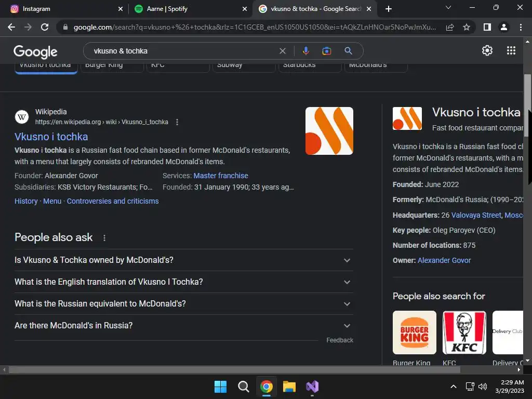The width and height of the screenshot is (532, 399).
Task: Open the Menu sitelink
Action: 52,201
